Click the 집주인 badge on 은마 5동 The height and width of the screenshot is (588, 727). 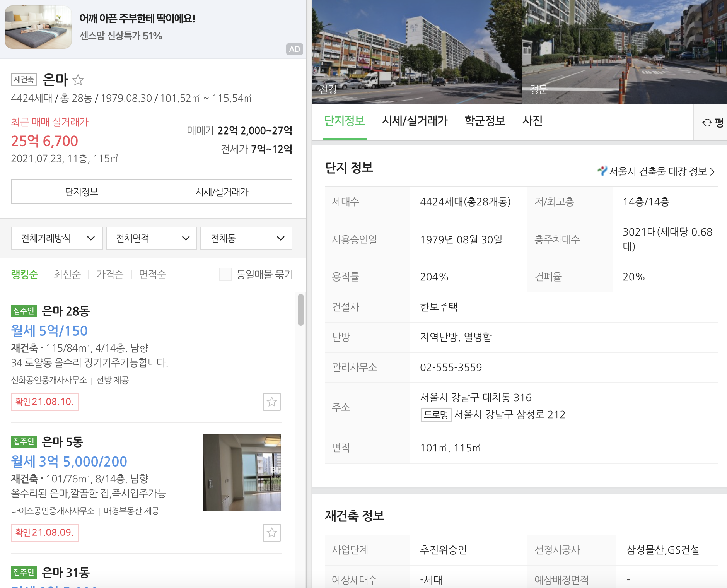coord(24,441)
